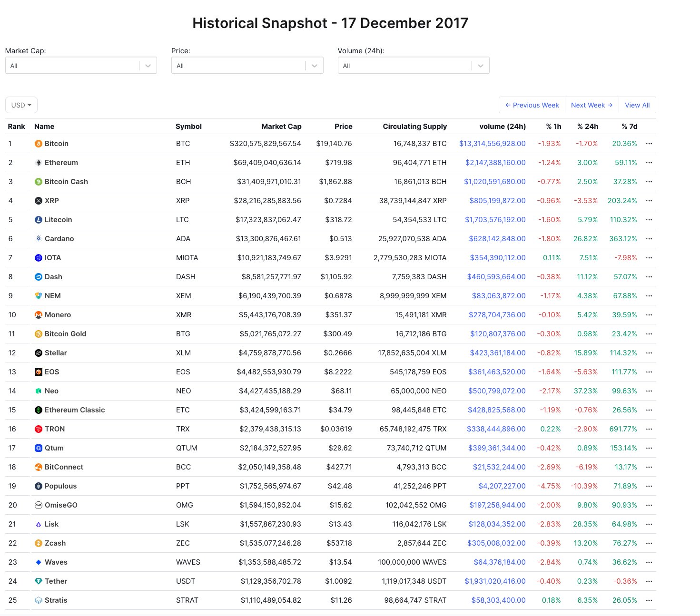
Task: Click the Populous logo icon
Action: click(x=39, y=486)
